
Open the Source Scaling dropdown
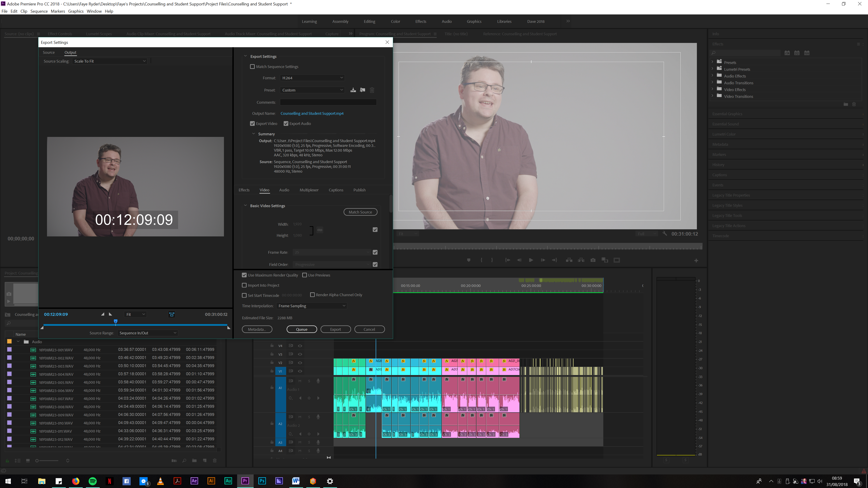pos(110,61)
